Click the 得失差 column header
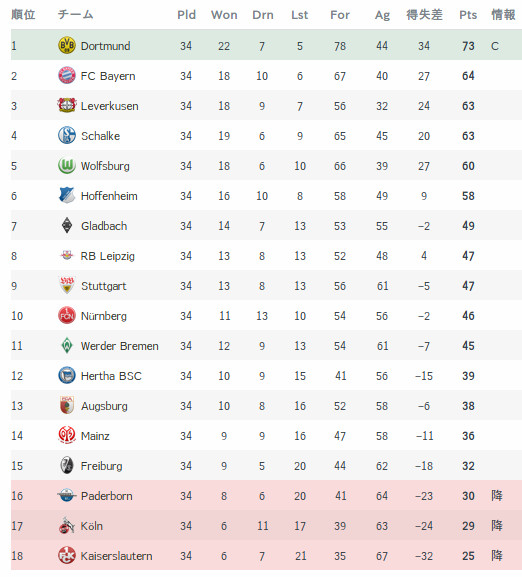The image size is (522, 577). click(x=424, y=15)
